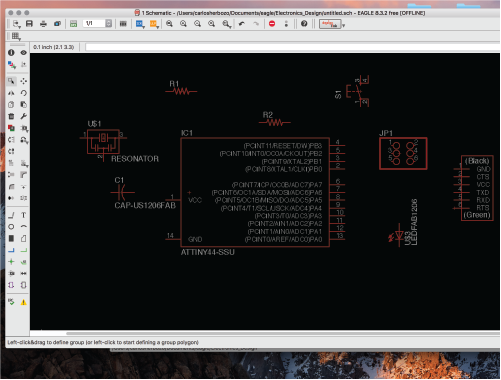Click the Use library manager icon
The width and height of the screenshot is (501, 380).
click(123, 24)
